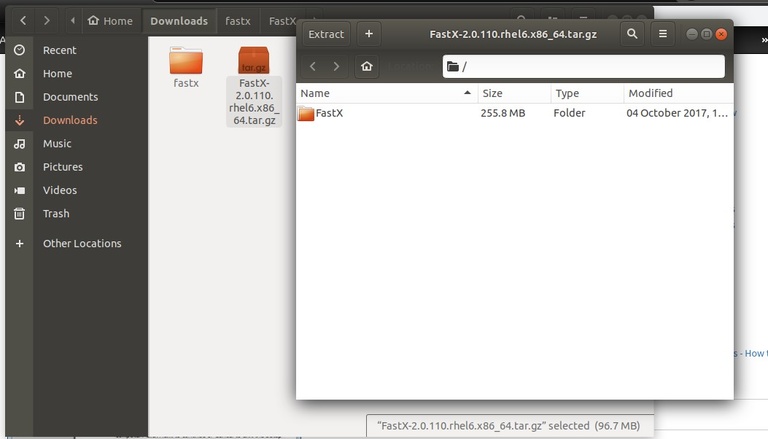Image resolution: width=768 pixels, height=439 pixels.
Task: Go to archive home location icon
Action: click(367, 66)
